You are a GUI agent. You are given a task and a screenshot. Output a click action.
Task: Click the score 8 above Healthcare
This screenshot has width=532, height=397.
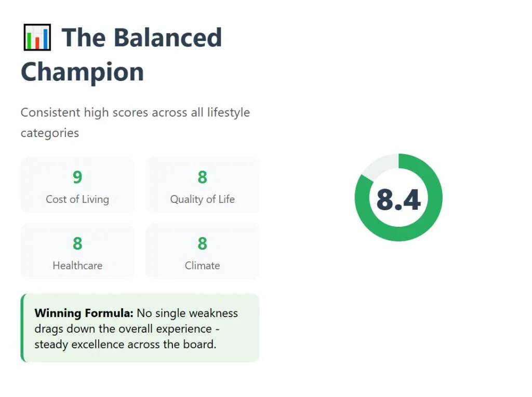pyautogui.click(x=77, y=243)
